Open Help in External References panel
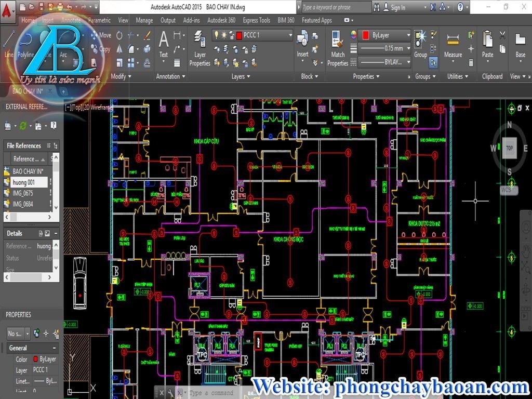This screenshot has height=399, width=532. [x=53, y=126]
